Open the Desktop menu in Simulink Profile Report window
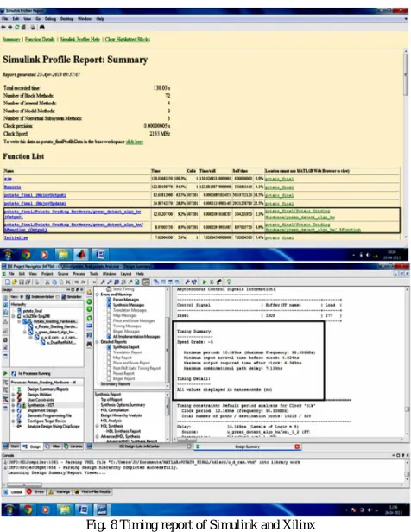 [x=66, y=19]
